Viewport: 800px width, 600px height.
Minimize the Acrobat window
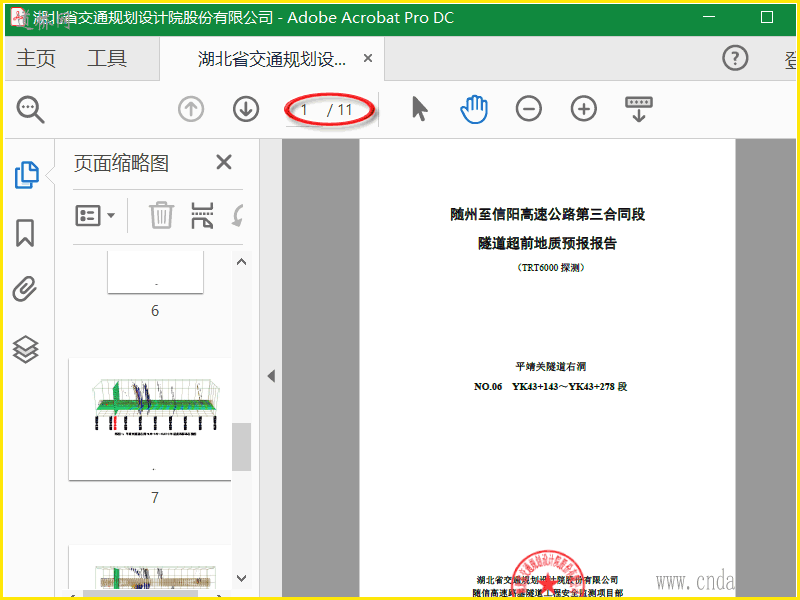709,17
